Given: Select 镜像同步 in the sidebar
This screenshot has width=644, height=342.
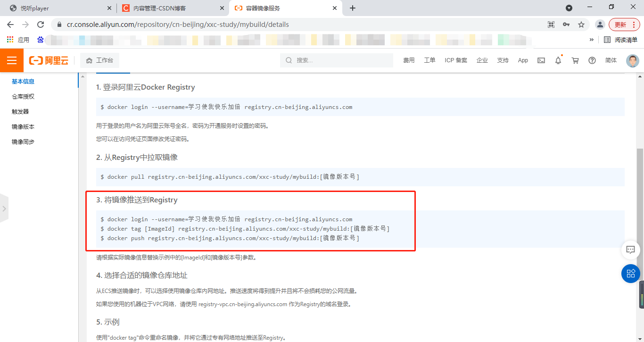Looking at the screenshot, I should (23, 142).
